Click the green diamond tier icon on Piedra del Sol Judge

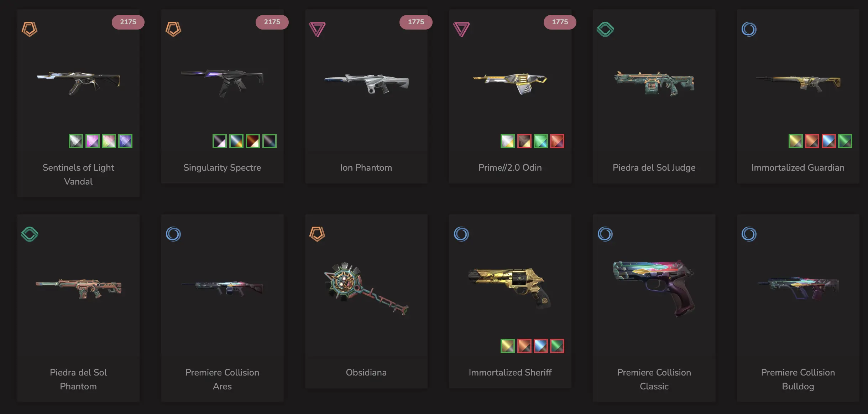pos(605,29)
